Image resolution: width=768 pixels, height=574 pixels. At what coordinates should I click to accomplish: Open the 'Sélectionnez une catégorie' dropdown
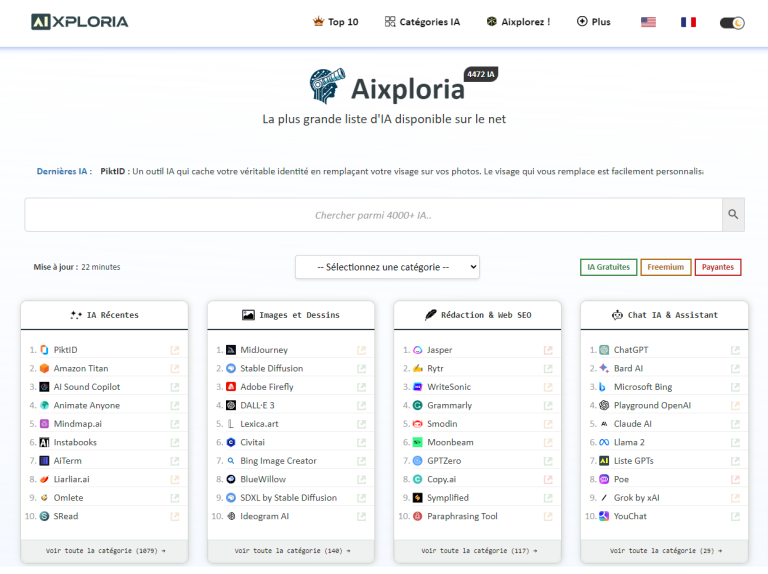[387, 267]
